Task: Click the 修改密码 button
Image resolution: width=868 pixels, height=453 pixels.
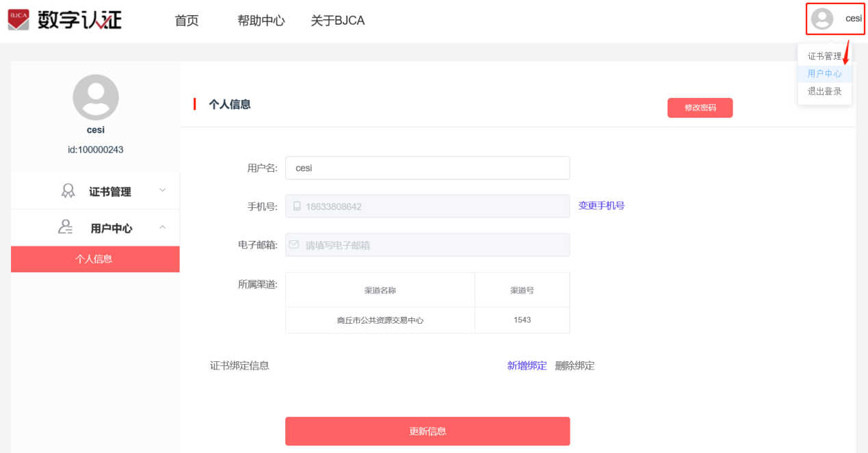Action: point(700,108)
